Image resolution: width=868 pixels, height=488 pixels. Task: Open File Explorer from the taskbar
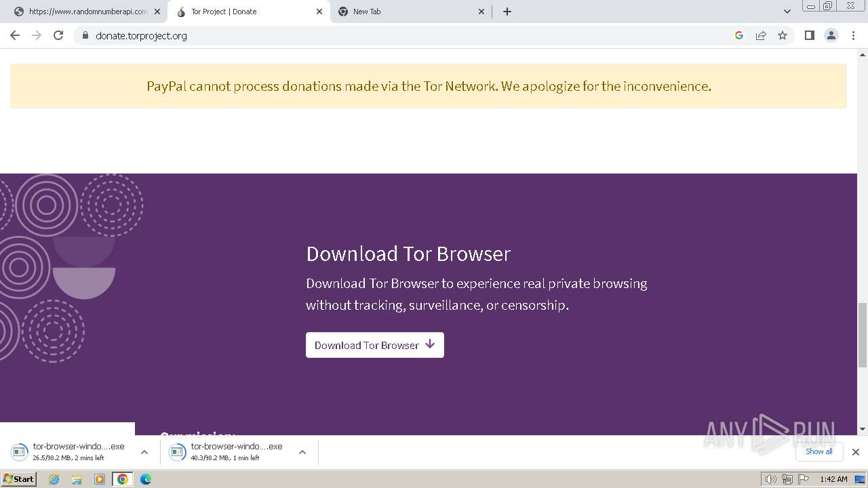(x=77, y=479)
